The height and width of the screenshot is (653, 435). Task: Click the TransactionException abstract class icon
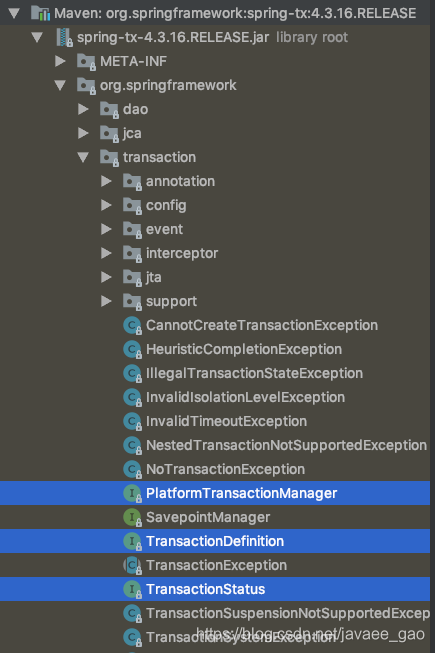pos(132,566)
